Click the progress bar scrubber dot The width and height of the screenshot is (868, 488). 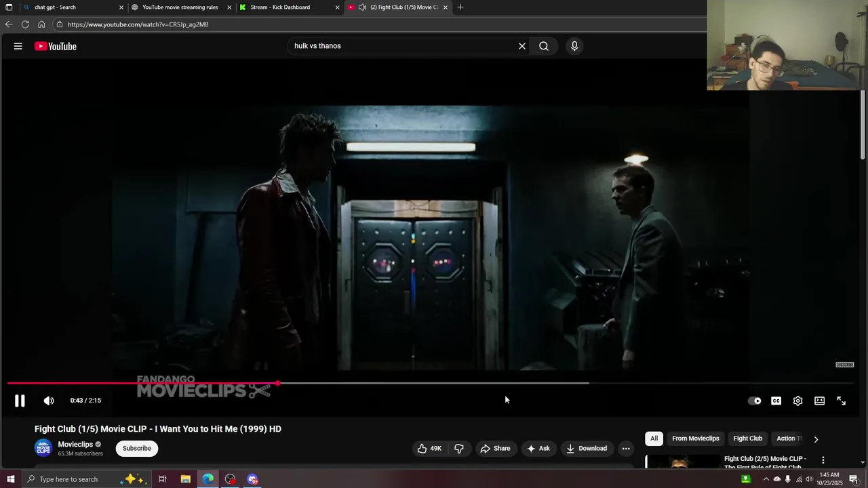[x=277, y=384]
